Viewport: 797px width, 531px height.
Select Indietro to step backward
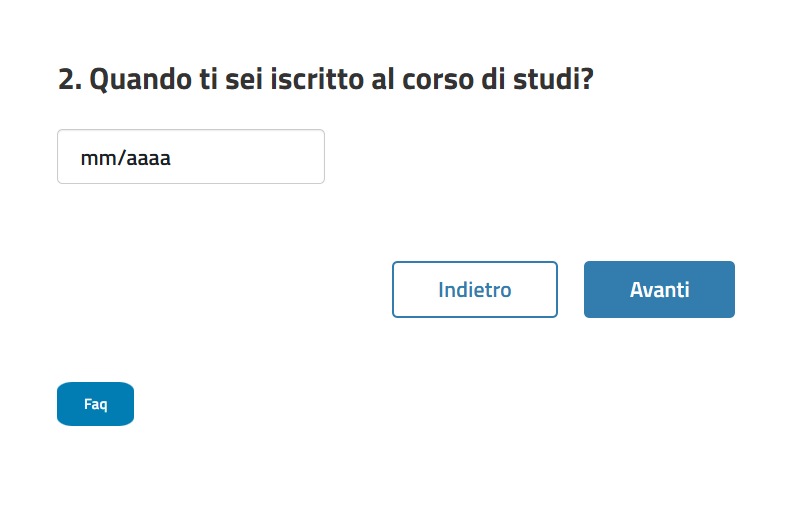474,290
